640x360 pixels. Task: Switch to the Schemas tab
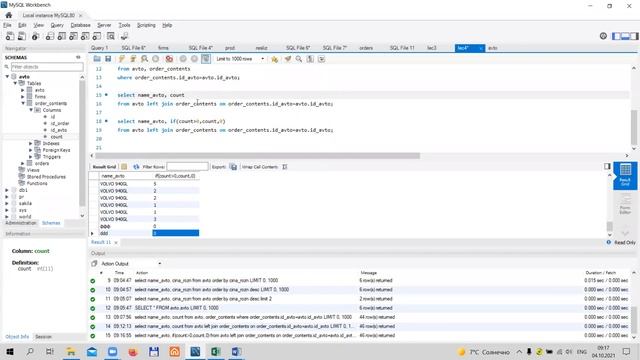tap(51, 223)
